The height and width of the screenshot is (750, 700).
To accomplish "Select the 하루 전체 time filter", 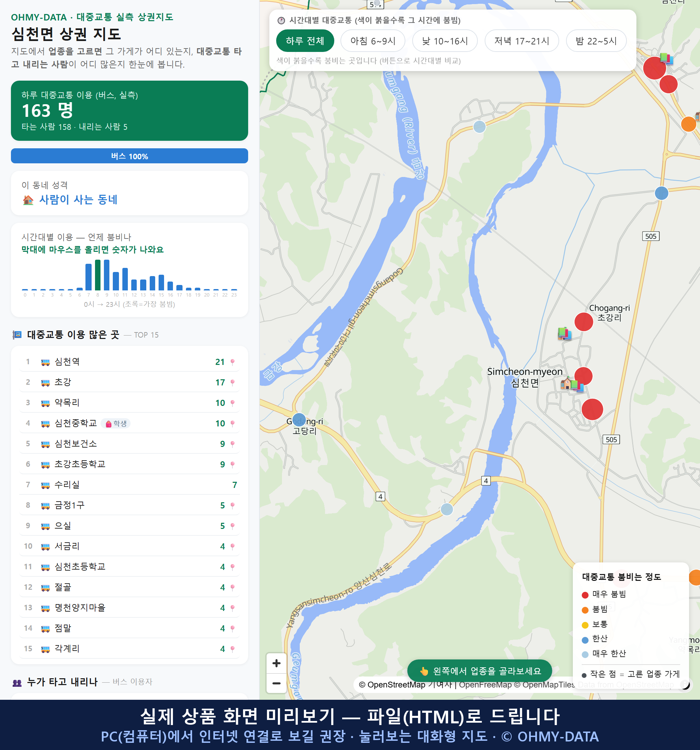I will click(305, 41).
